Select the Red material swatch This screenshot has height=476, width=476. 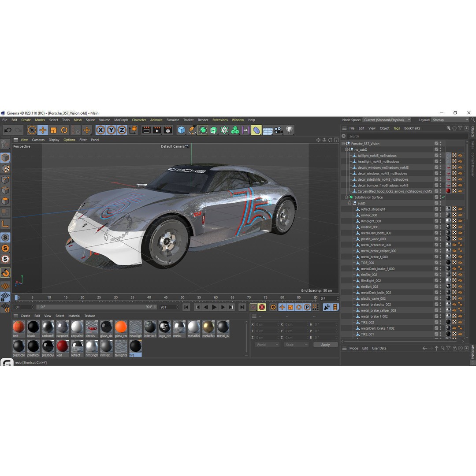62,348
